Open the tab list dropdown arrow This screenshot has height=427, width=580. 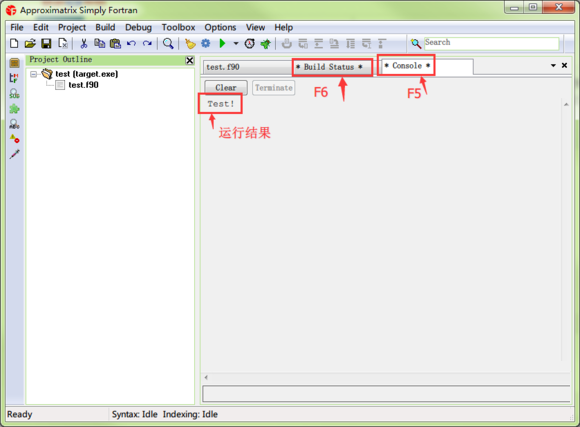[x=553, y=65]
